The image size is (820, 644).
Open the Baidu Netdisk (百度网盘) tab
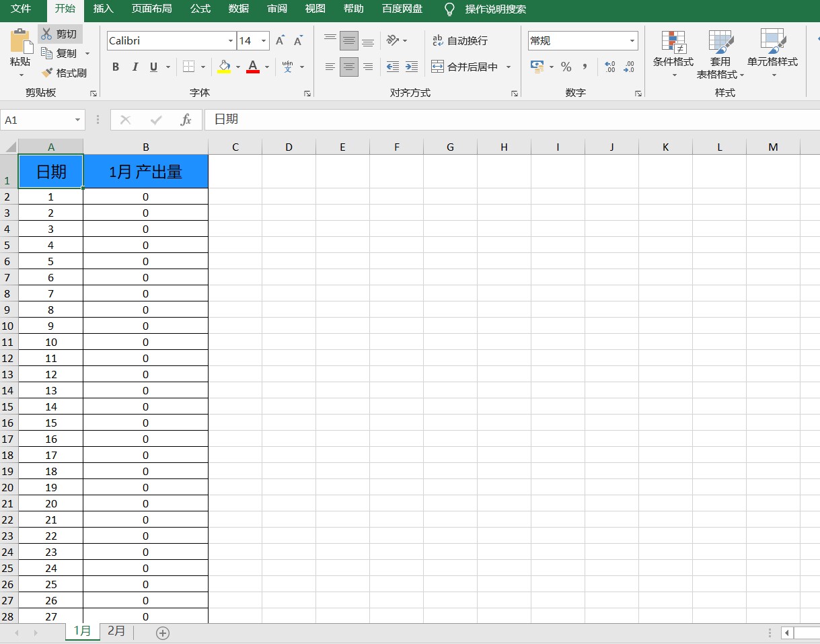click(x=402, y=9)
